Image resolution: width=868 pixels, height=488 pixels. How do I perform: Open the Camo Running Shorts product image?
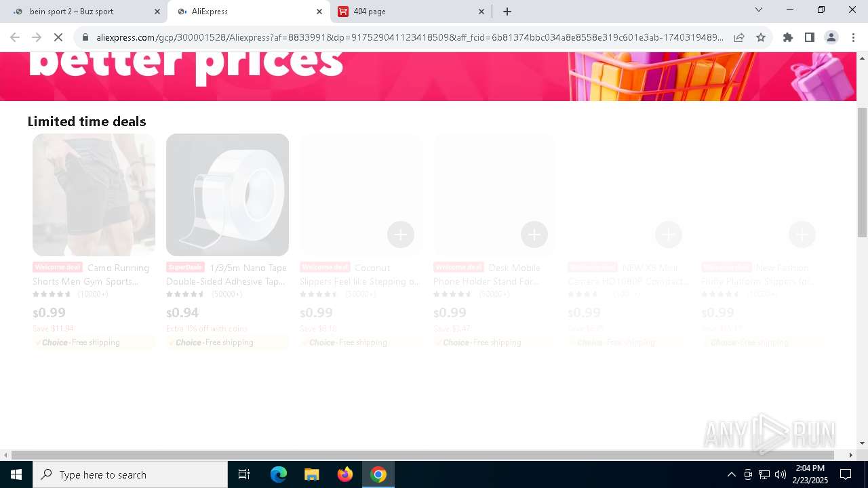94,195
